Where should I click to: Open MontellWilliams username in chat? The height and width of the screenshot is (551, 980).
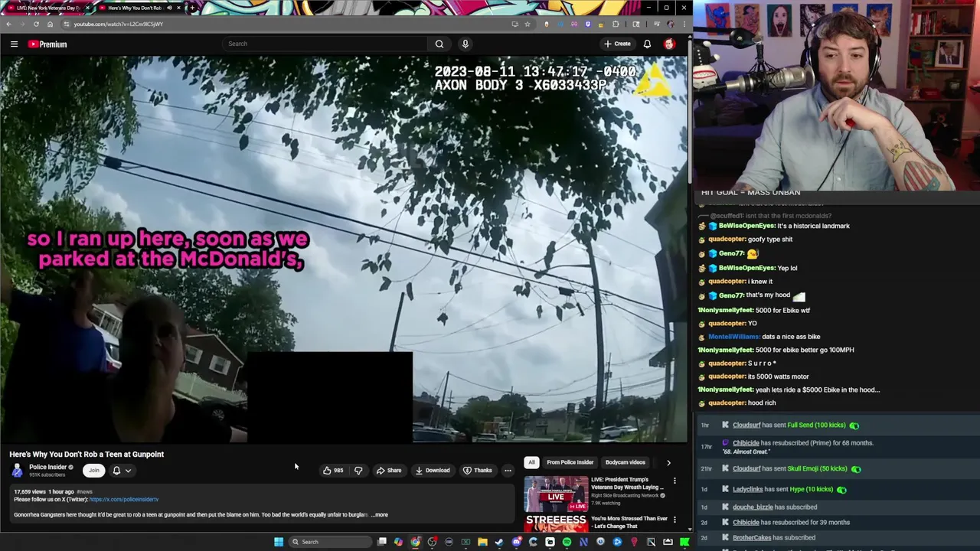coord(733,337)
